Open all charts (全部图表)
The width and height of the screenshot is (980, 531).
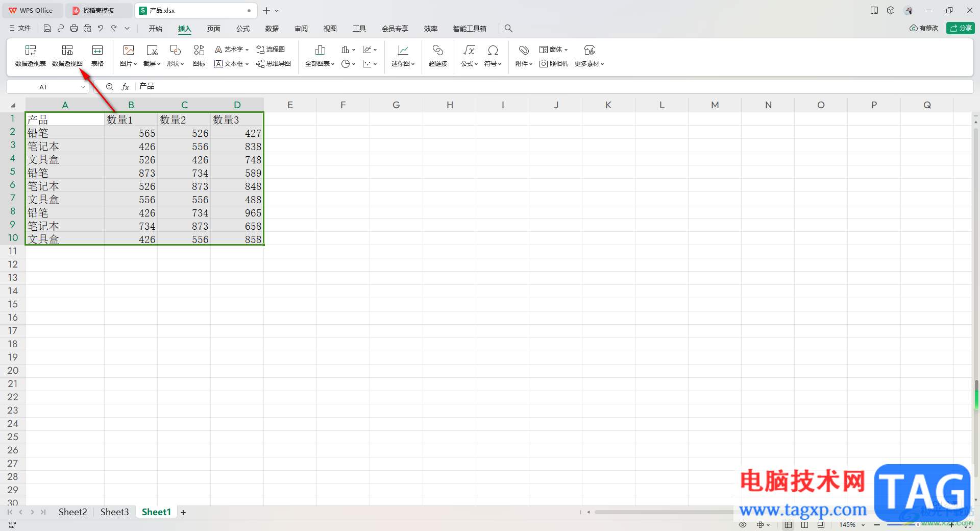point(320,56)
